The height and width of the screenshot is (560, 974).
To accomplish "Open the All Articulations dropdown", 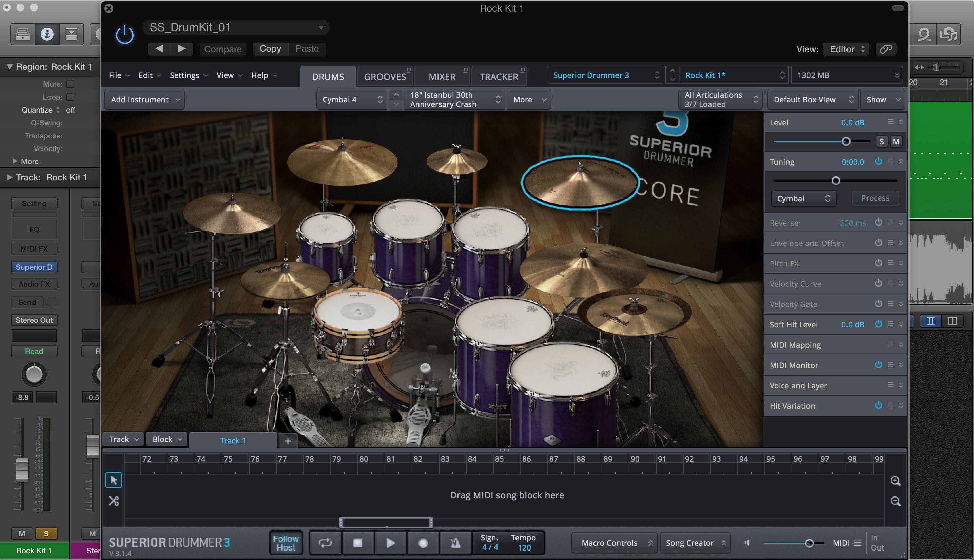I will click(x=721, y=100).
